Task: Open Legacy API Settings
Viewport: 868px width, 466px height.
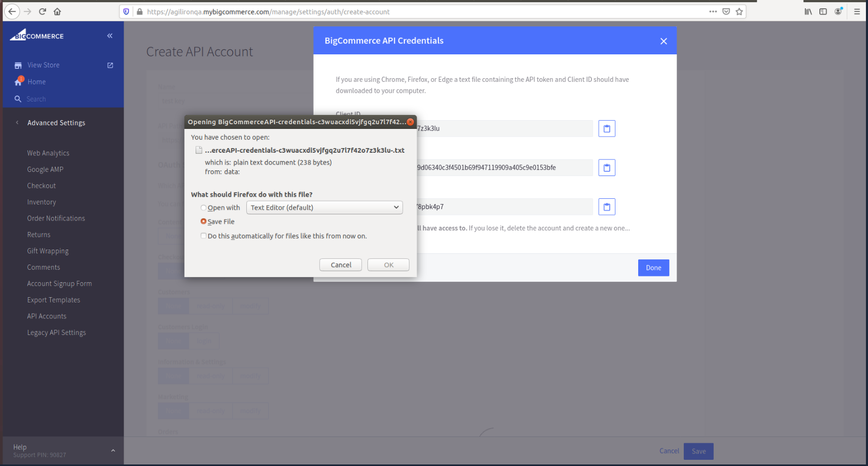Action: point(56,332)
